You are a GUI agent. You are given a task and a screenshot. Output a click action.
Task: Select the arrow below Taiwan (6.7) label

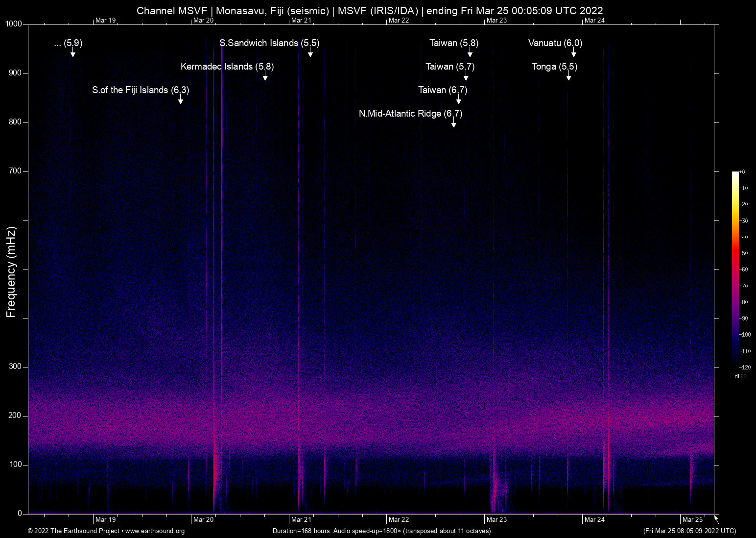(x=459, y=101)
